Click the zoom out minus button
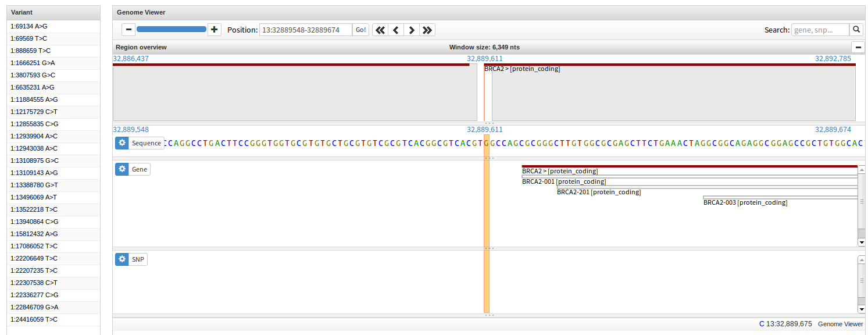868x335 pixels. pyautogui.click(x=128, y=30)
